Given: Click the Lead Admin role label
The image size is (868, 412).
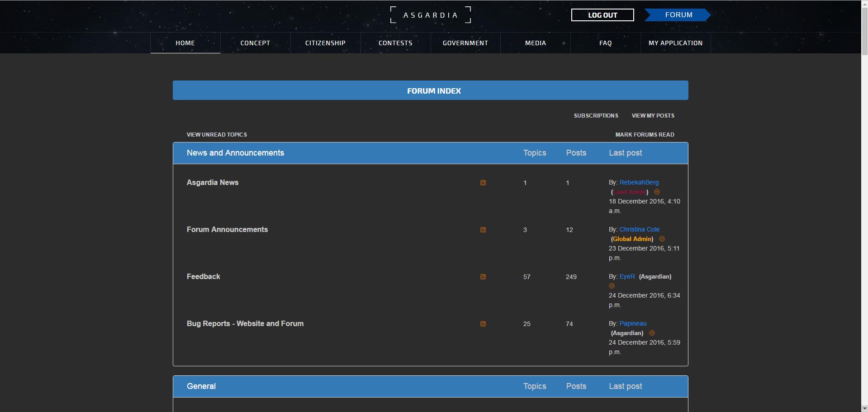Looking at the screenshot, I should click(x=630, y=192).
